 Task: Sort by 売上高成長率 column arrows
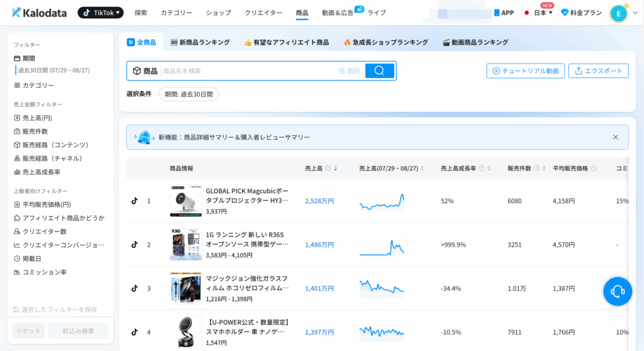[489, 169]
